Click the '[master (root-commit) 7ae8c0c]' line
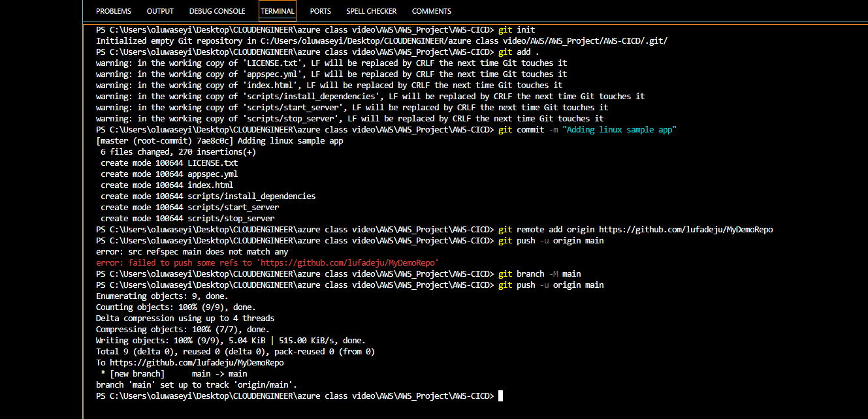 [x=219, y=141]
